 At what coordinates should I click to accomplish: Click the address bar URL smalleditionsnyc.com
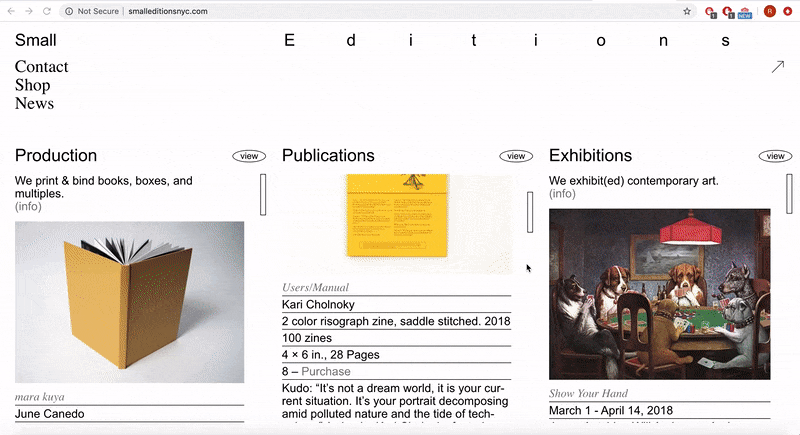pyautogui.click(x=168, y=11)
